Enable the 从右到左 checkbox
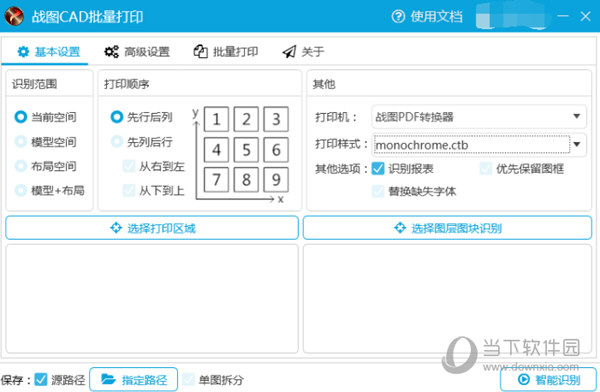600x392 pixels. tap(129, 166)
